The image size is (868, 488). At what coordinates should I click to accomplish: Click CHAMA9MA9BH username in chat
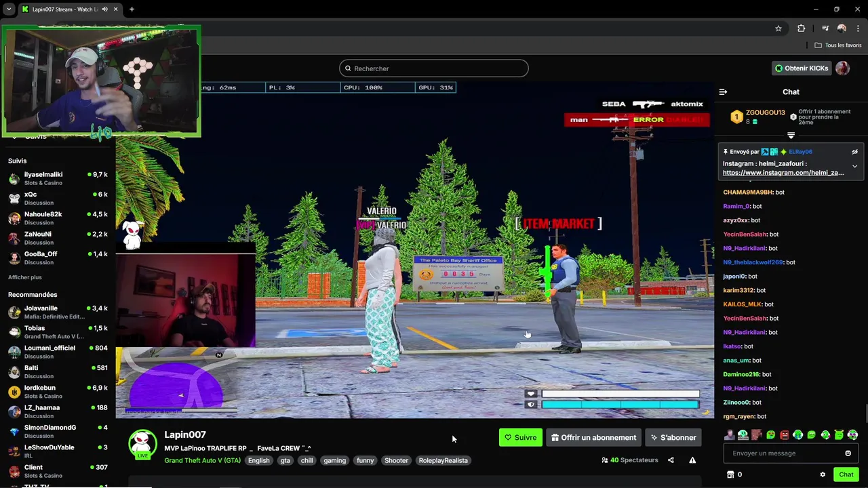pos(748,192)
